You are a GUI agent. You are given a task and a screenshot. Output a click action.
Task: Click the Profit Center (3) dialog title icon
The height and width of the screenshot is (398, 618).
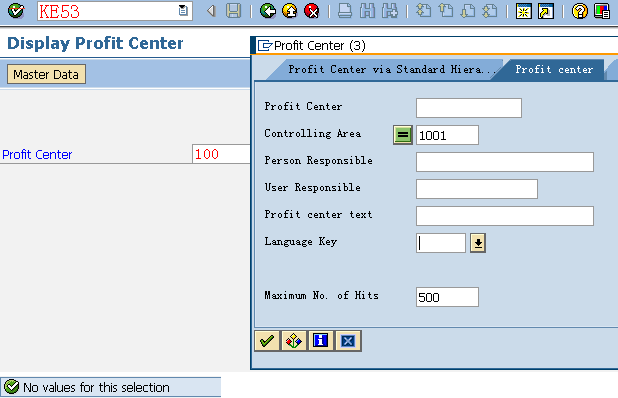click(x=265, y=46)
